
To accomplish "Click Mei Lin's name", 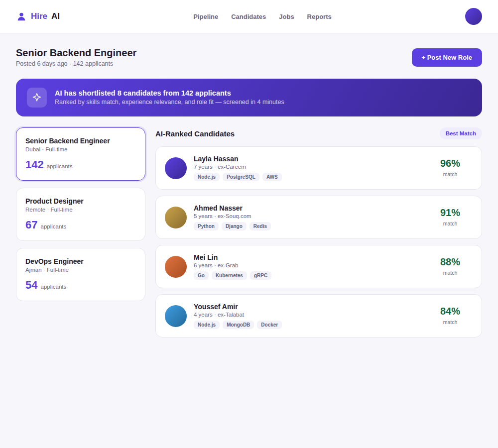I will (x=206, y=257).
